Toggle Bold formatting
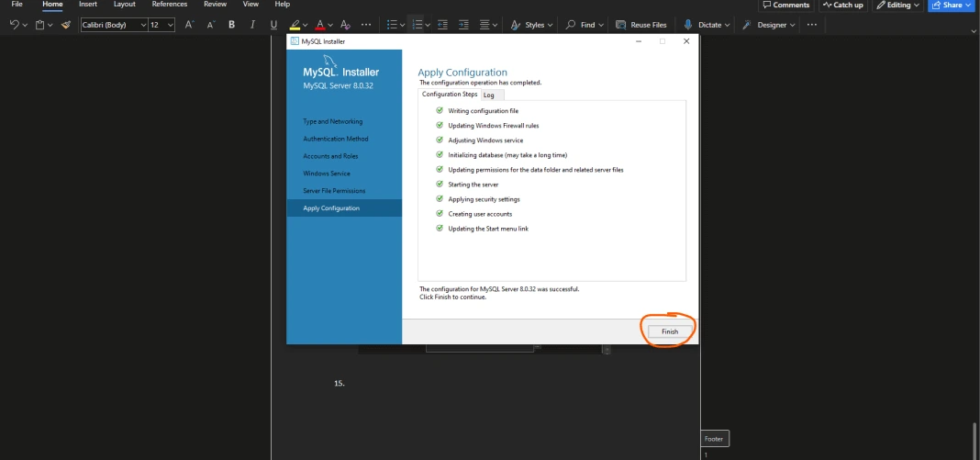This screenshot has width=980, height=460. 232,25
